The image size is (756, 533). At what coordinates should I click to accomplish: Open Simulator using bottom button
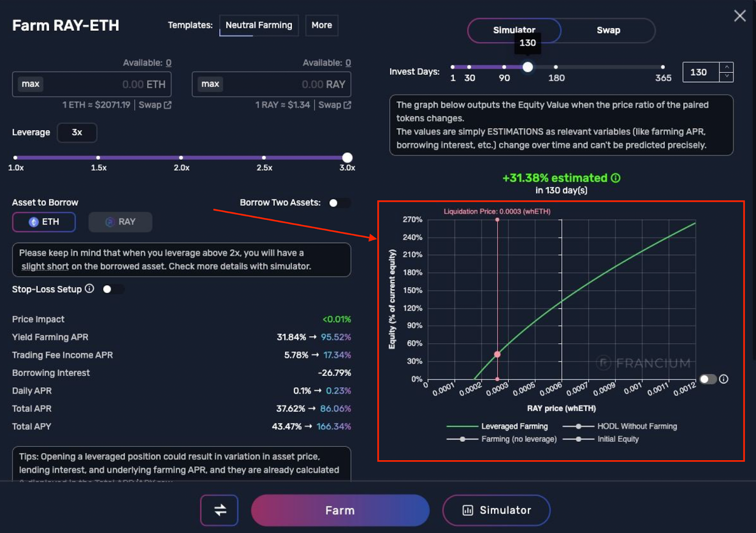[x=497, y=510]
